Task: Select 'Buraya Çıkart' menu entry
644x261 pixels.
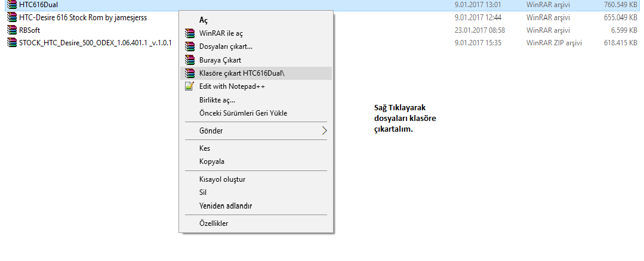Action: (x=256, y=60)
